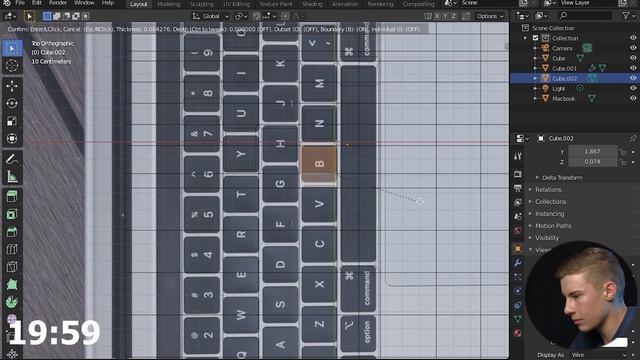Select the Extrude Region tool

tap(12, 197)
